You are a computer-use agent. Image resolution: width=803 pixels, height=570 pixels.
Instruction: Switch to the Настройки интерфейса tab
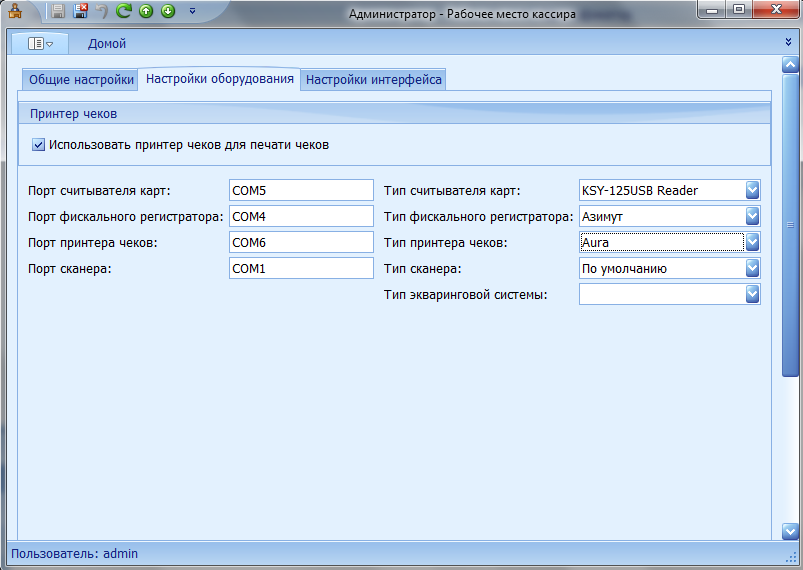click(x=373, y=80)
